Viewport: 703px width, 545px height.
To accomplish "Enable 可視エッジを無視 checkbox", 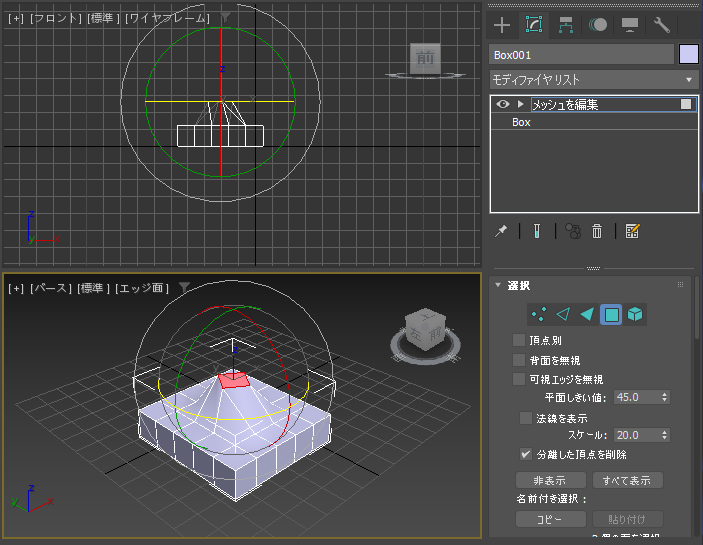I will click(519, 379).
